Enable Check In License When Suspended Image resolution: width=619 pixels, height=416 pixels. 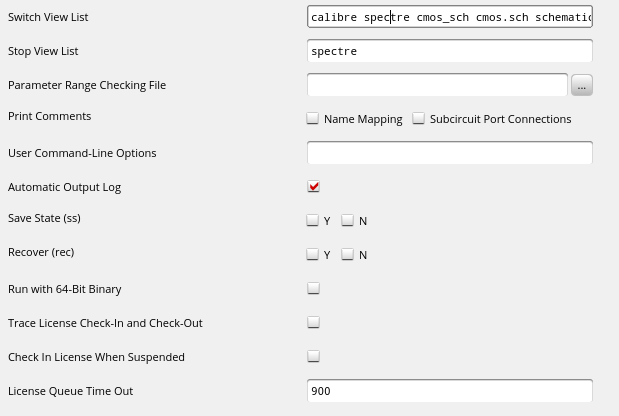click(314, 357)
